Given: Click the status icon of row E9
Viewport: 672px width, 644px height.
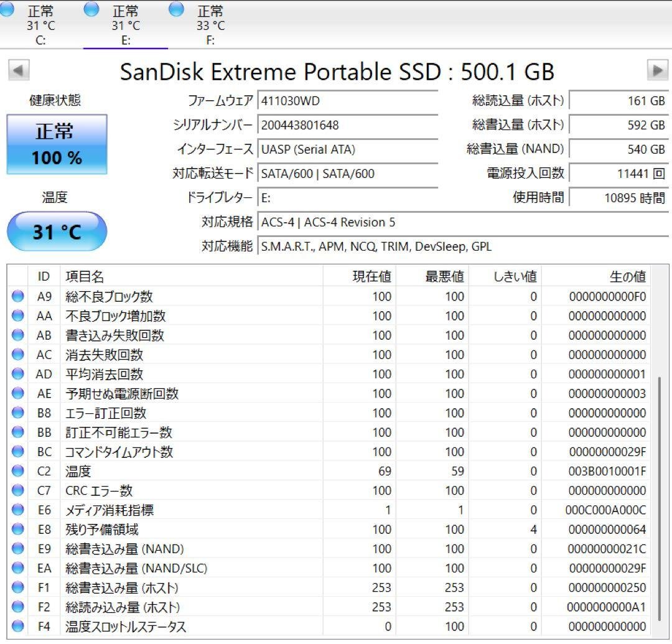Looking at the screenshot, I should [17, 548].
